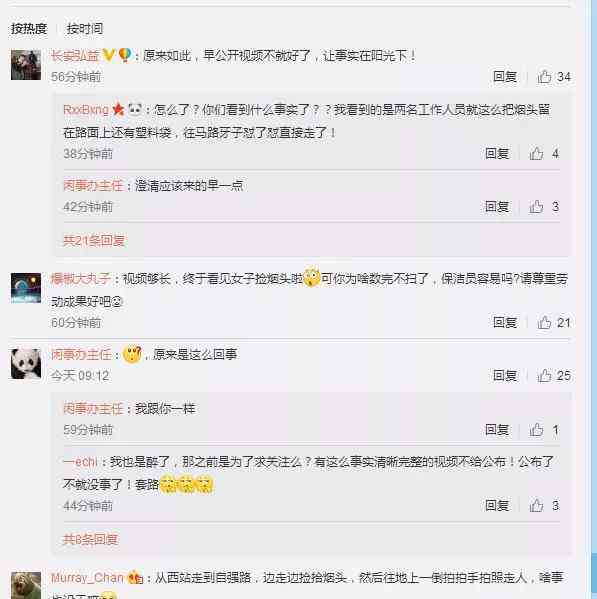597x599 pixels.
Task: Switch to sort by 按时间
Action: 84,29
